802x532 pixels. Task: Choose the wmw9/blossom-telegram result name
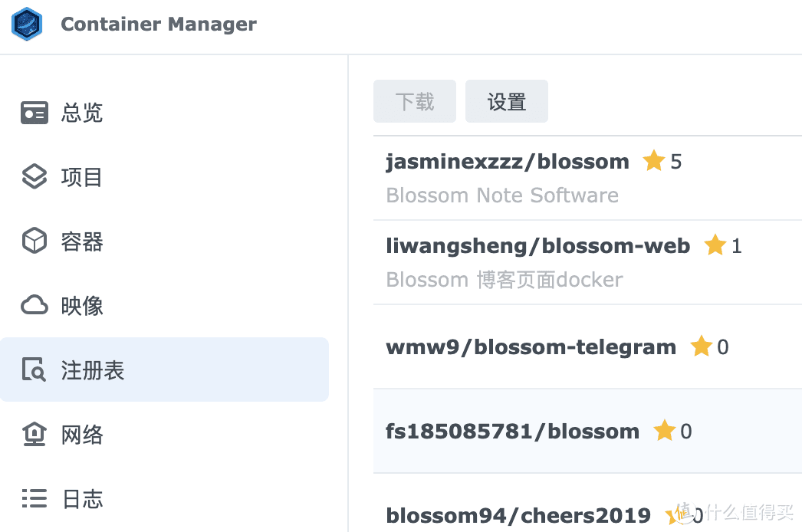coord(531,347)
